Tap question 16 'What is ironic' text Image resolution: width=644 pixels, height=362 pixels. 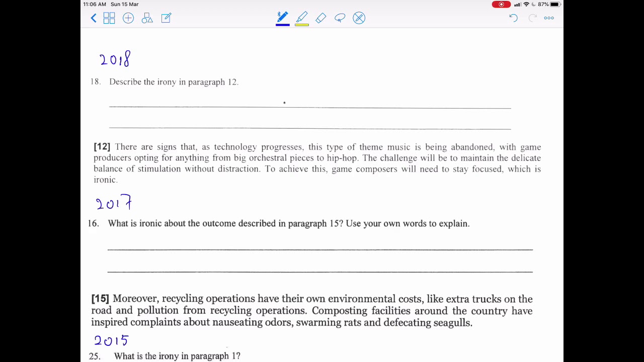(289, 224)
